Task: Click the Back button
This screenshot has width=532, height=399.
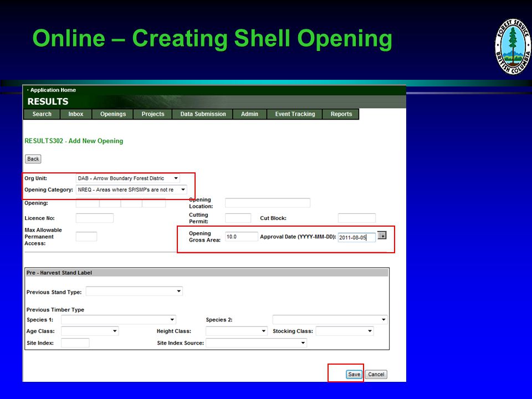Action: (x=33, y=159)
